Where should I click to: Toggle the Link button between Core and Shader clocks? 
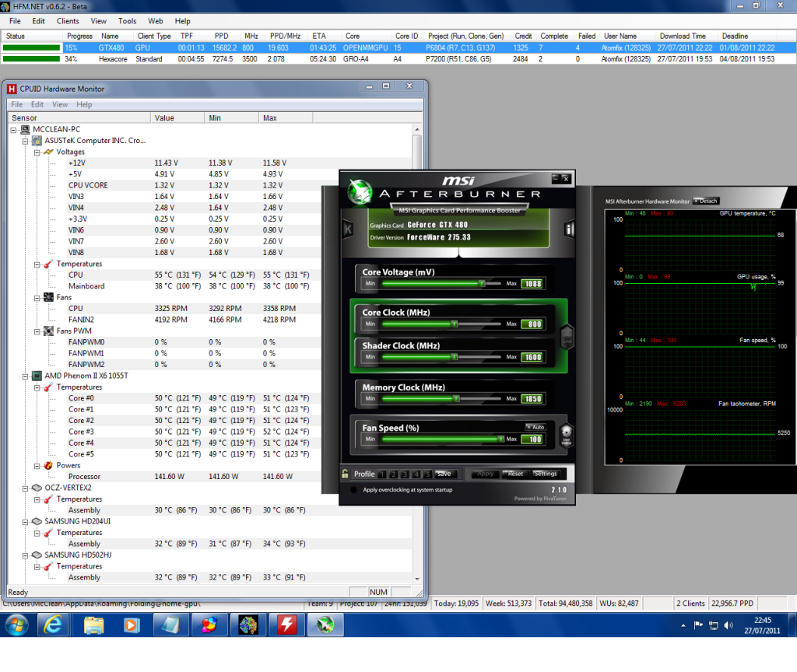pyautogui.click(x=567, y=336)
